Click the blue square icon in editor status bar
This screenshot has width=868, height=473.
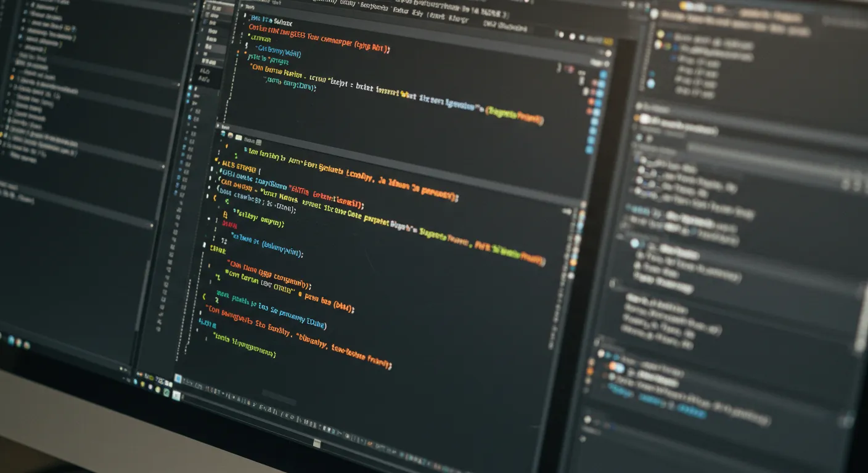coord(178,378)
